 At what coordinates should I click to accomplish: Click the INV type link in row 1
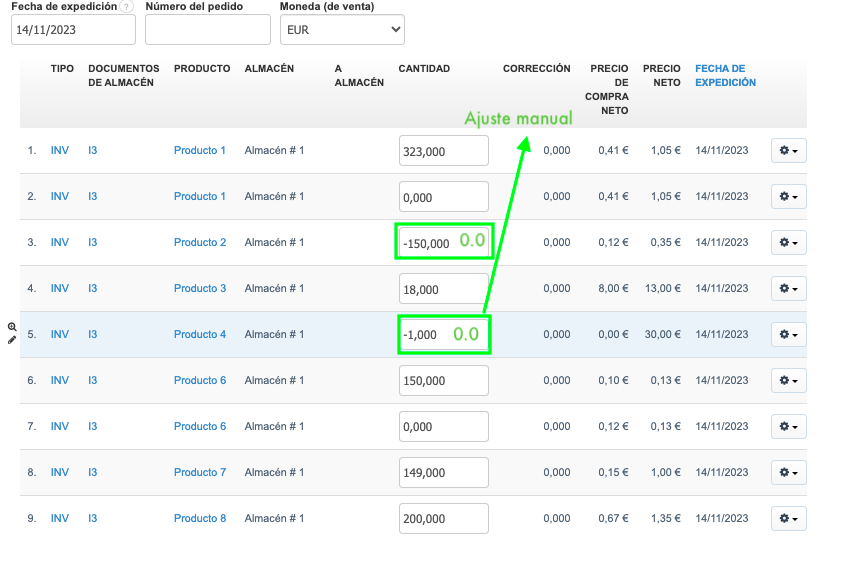tap(60, 151)
